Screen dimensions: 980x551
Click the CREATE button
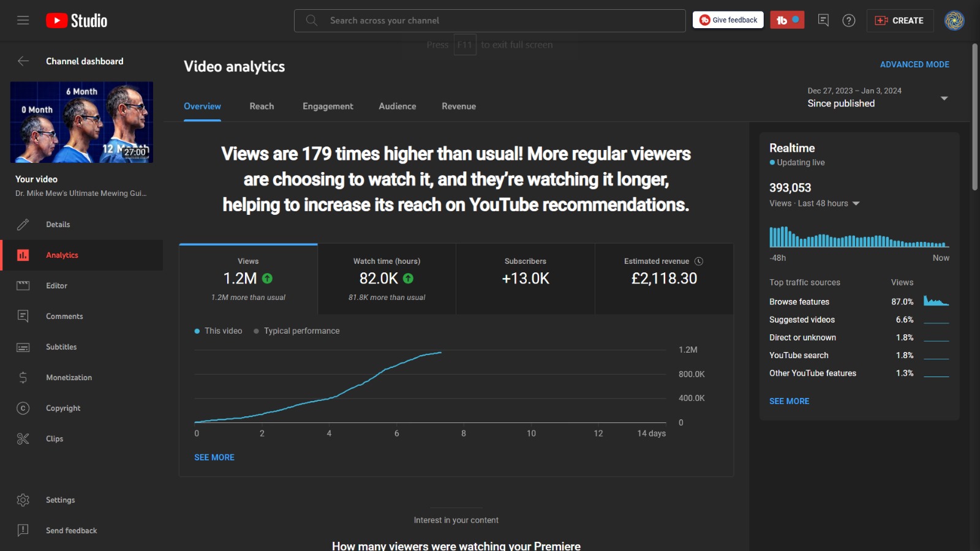[900, 20]
